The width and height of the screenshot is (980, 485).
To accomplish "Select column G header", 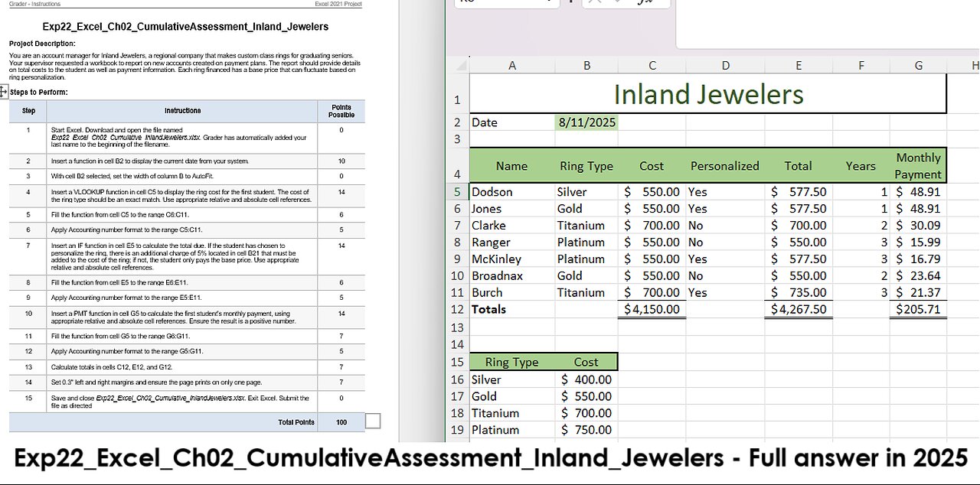I will coord(918,66).
